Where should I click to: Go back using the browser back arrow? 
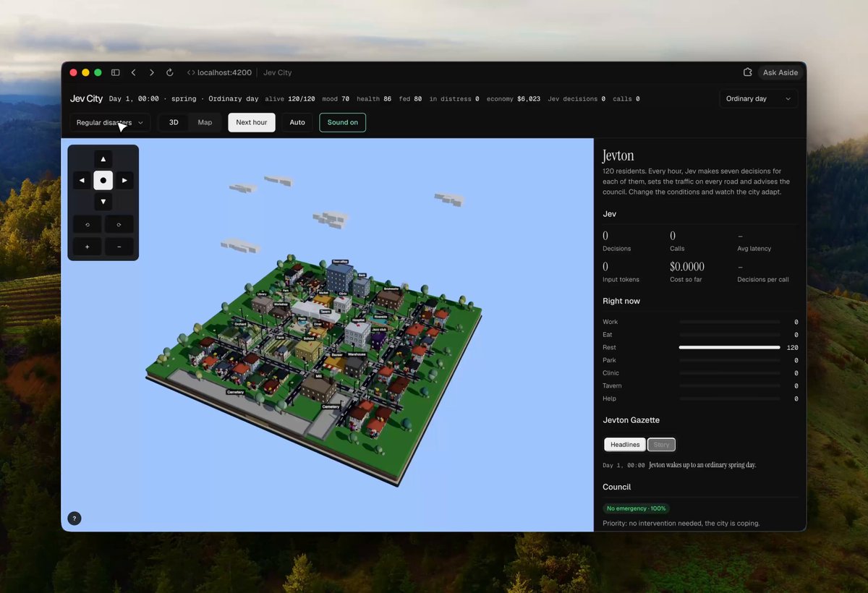coord(134,72)
